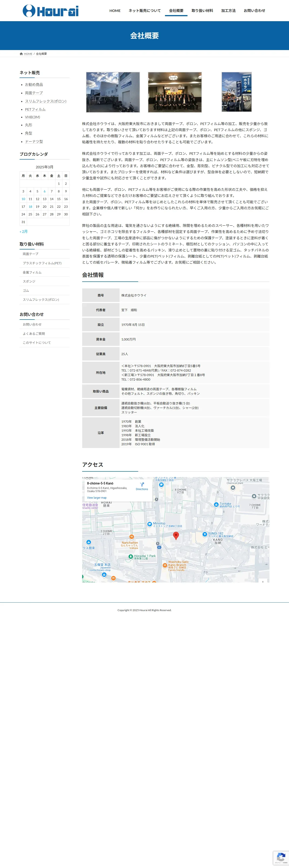
Task: Open the ドーナツ型 sidebar link
Action: (x=34, y=142)
